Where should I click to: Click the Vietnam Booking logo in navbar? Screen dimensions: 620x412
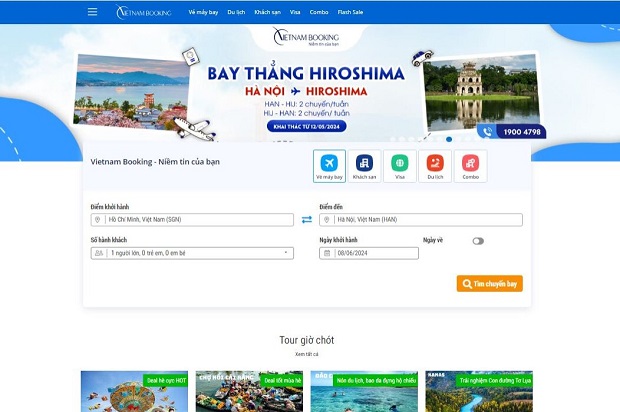click(x=144, y=12)
